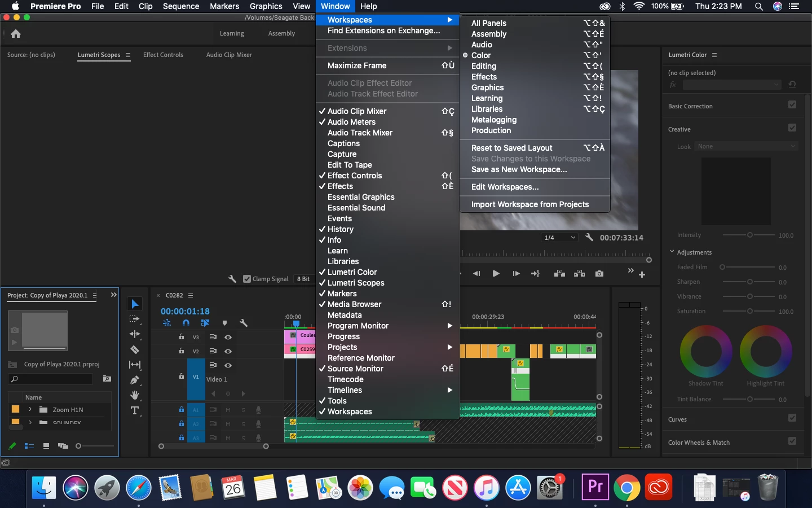812x508 pixels.
Task: Open Button Editor plus icon
Action: 642,274
